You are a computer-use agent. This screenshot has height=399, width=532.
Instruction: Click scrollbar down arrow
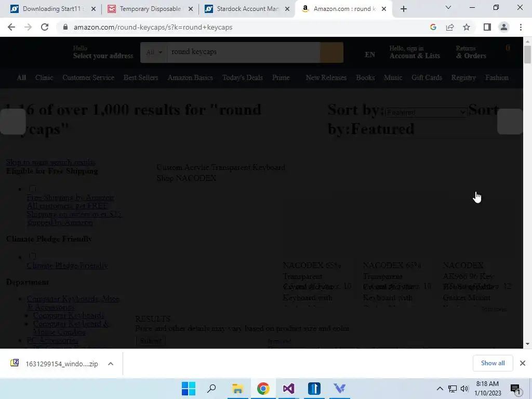pyautogui.click(x=527, y=344)
